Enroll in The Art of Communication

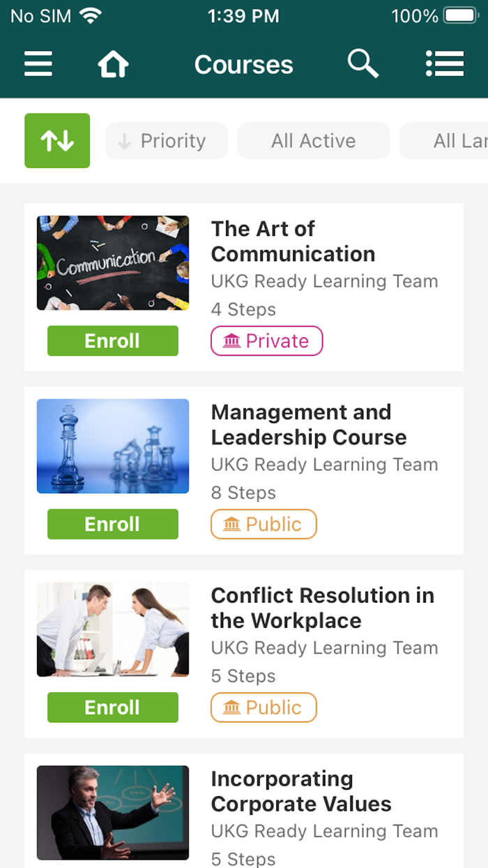[112, 341]
